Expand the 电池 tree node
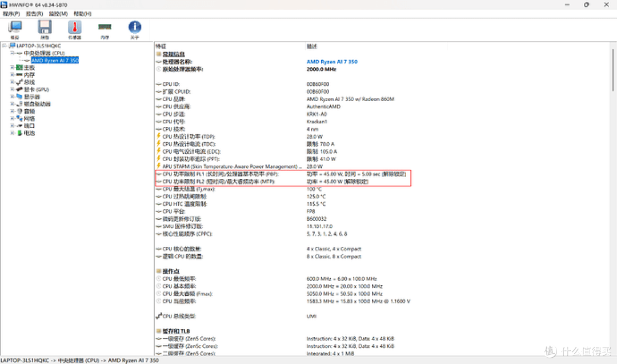The height and width of the screenshot is (364, 617). pos(12,133)
